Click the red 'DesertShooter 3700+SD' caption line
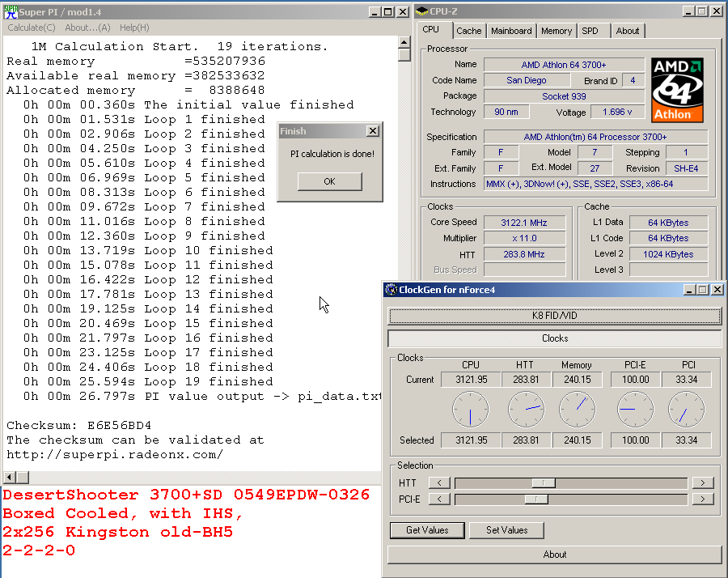This screenshot has width=728, height=578. (x=186, y=495)
